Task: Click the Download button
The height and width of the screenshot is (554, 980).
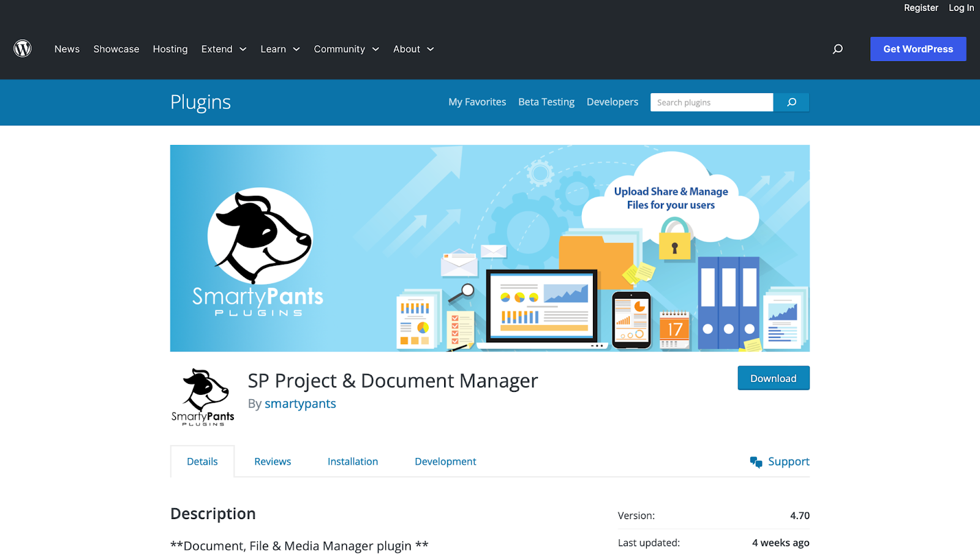Action: click(x=774, y=378)
